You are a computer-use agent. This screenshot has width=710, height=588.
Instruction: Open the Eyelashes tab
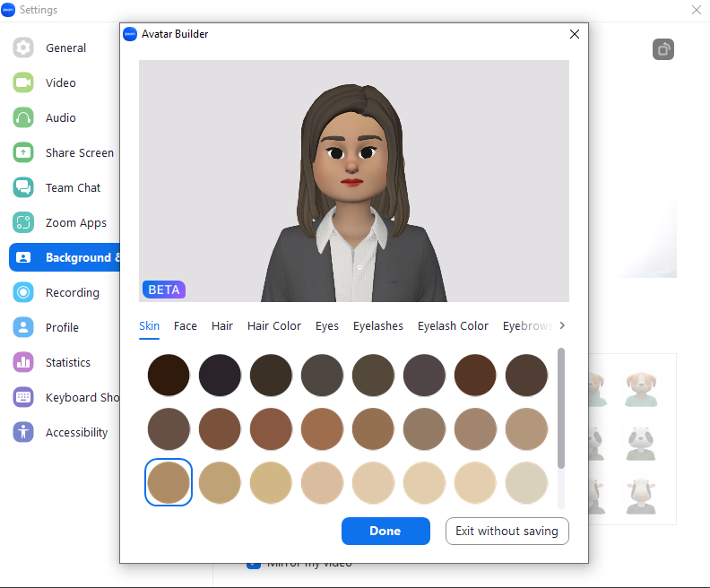(377, 326)
